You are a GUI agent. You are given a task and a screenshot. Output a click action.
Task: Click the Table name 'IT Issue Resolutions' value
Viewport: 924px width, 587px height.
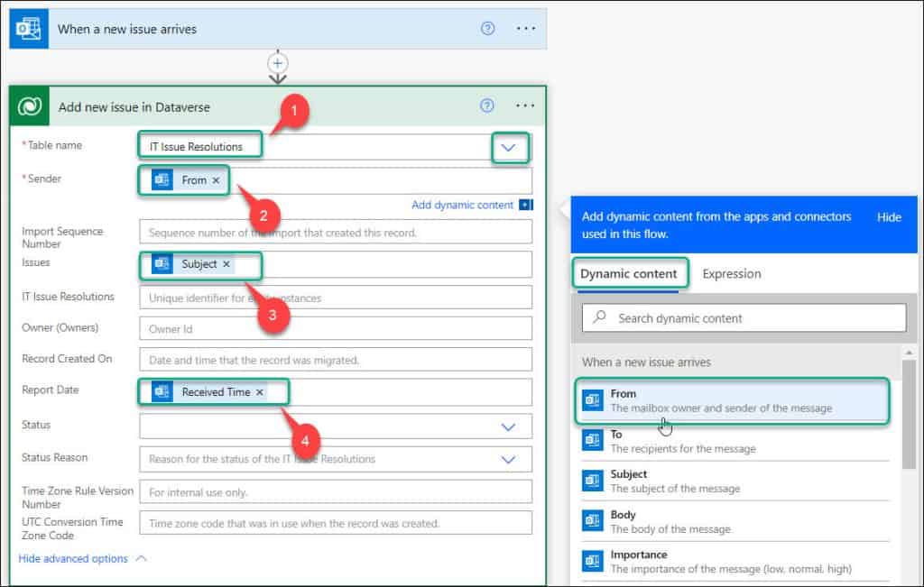196,147
